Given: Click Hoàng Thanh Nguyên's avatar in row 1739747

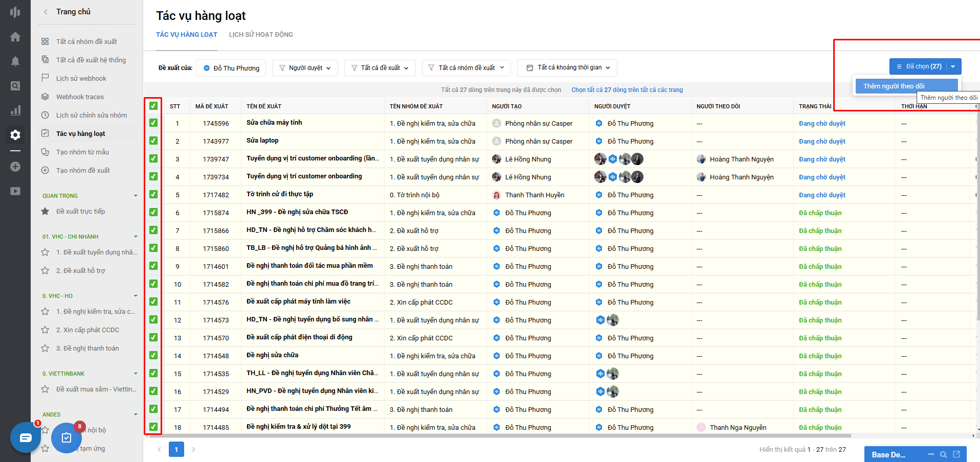Looking at the screenshot, I should click(x=701, y=159).
